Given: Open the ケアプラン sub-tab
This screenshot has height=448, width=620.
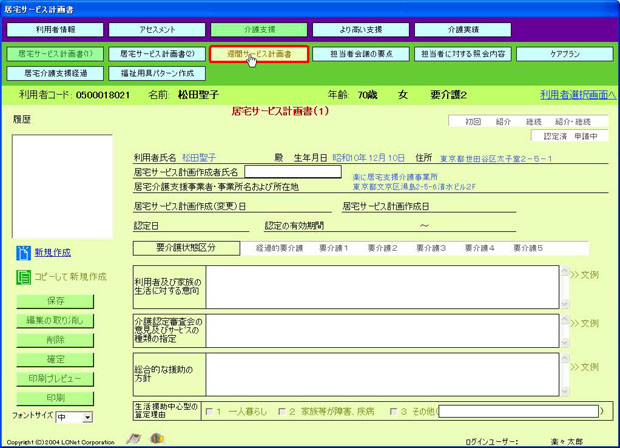Looking at the screenshot, I should 565,54.
